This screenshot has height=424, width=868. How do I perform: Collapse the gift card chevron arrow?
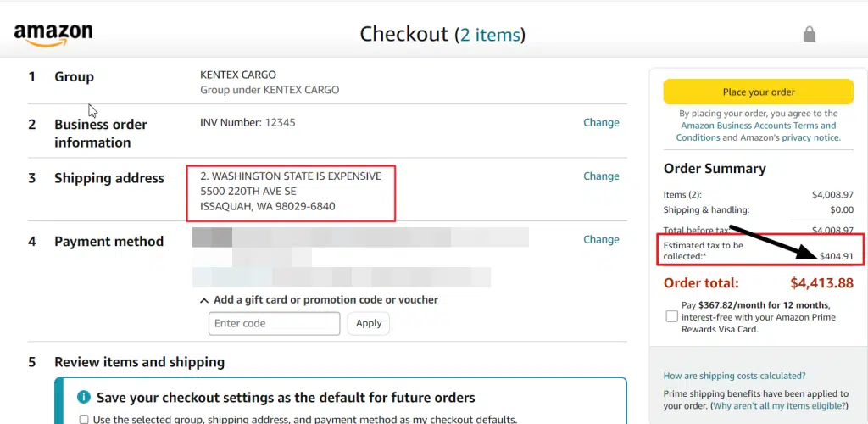(x=204, y=300)
